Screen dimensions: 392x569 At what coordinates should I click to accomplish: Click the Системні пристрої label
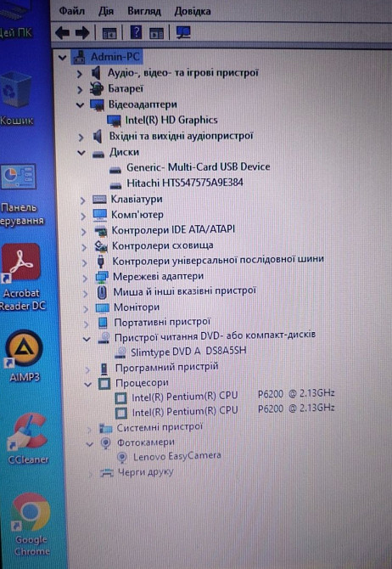pos(160,427)
